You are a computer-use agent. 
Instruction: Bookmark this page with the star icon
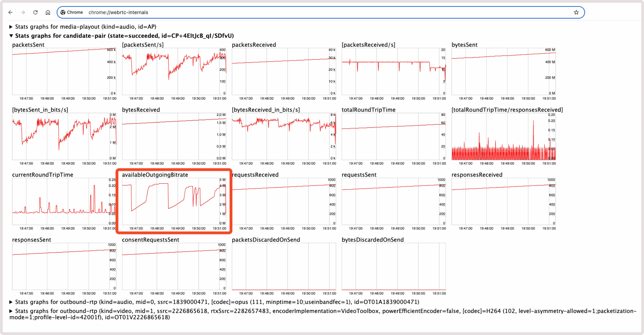click(x=576, y=12)
